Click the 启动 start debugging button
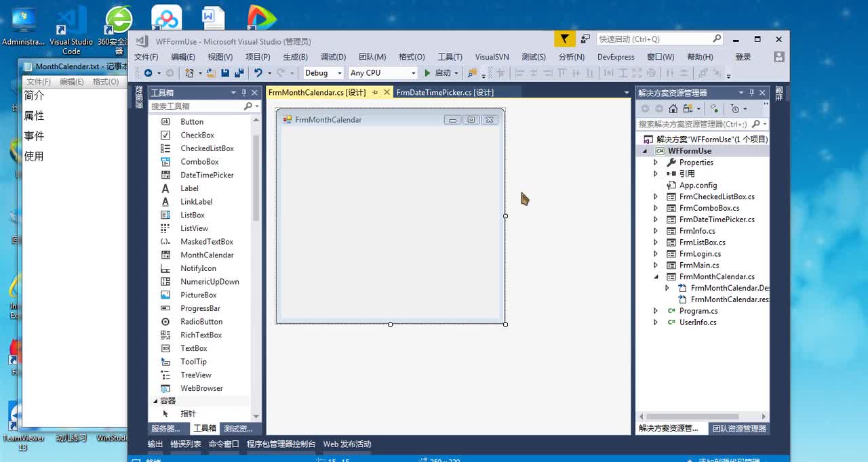The width and height of the screenshot is (868, 462). [441, 72]
